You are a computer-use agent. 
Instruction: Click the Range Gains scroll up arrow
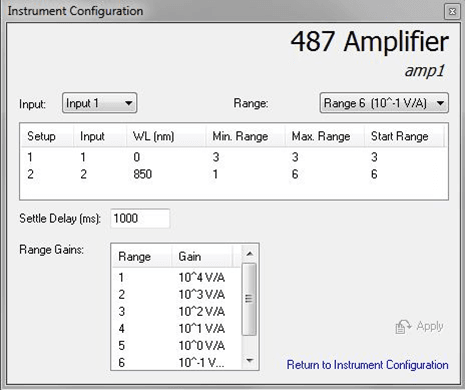coord(249,254)
